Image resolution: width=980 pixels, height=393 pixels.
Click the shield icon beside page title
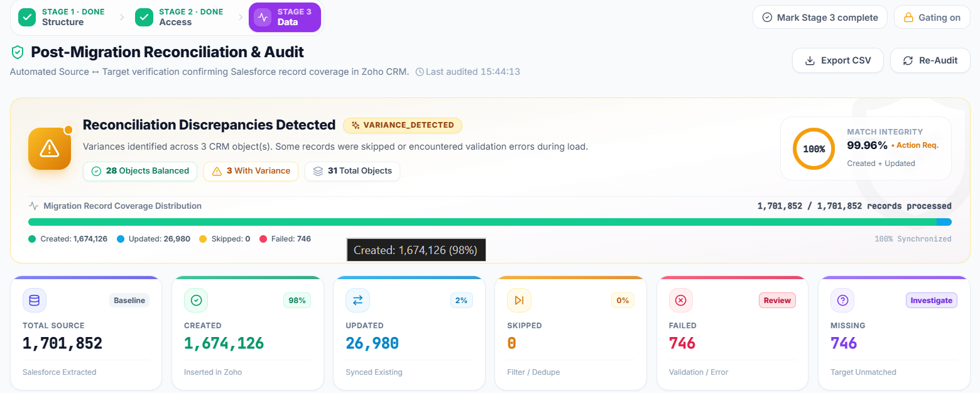[18, 52]
